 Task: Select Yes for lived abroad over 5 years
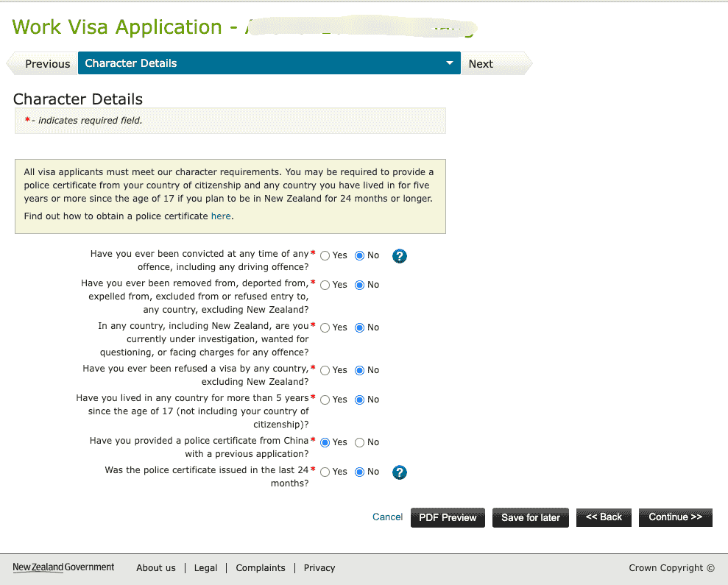(x=325, y=400)
